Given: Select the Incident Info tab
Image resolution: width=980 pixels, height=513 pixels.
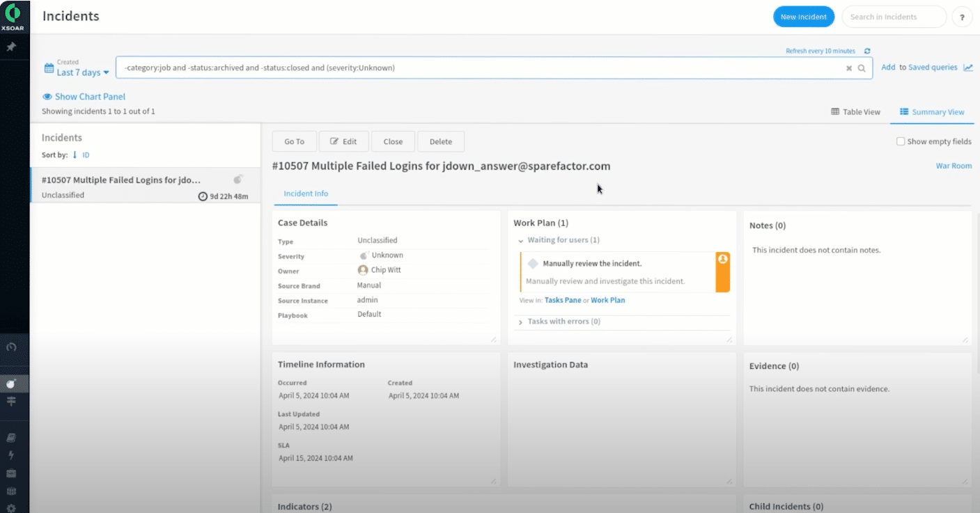Looking at the screenshot, I should tap(306, 194).
